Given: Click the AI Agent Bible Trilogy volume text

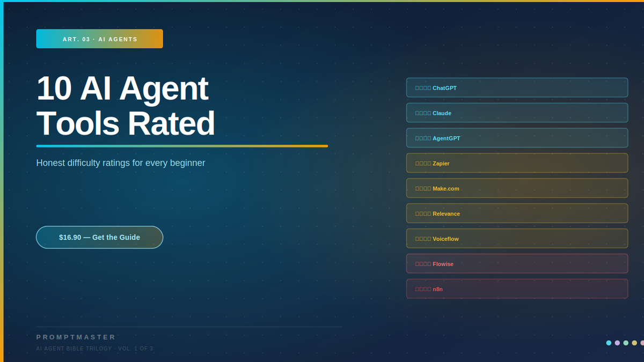Looking at the screenshot, I should coord(94,349).
